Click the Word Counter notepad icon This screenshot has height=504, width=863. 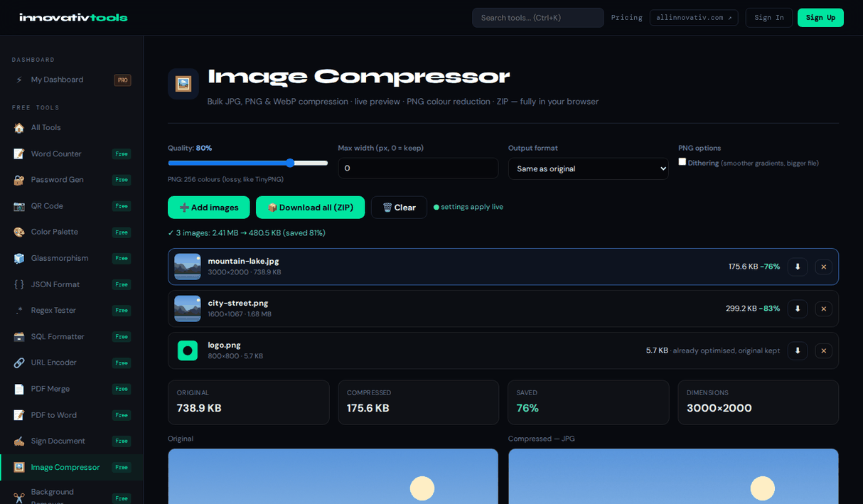coord(19,154)
